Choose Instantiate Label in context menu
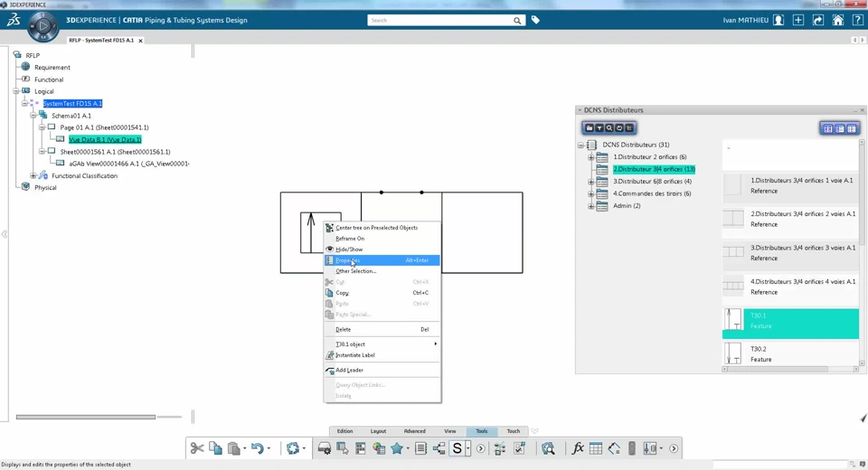Image resolution: width=868 pixels, height=470 pixels. [382, 355]
